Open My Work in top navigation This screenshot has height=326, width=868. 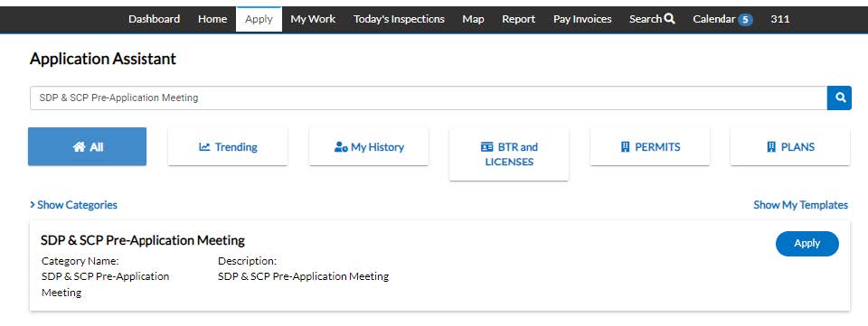pos(313,19)
